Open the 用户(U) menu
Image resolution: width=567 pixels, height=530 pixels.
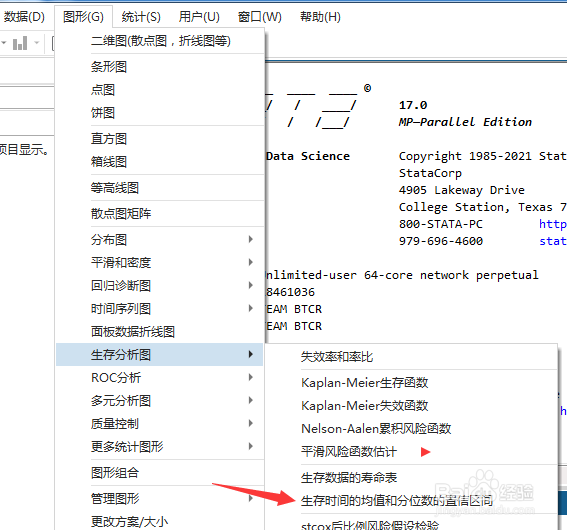click(199, 17)
